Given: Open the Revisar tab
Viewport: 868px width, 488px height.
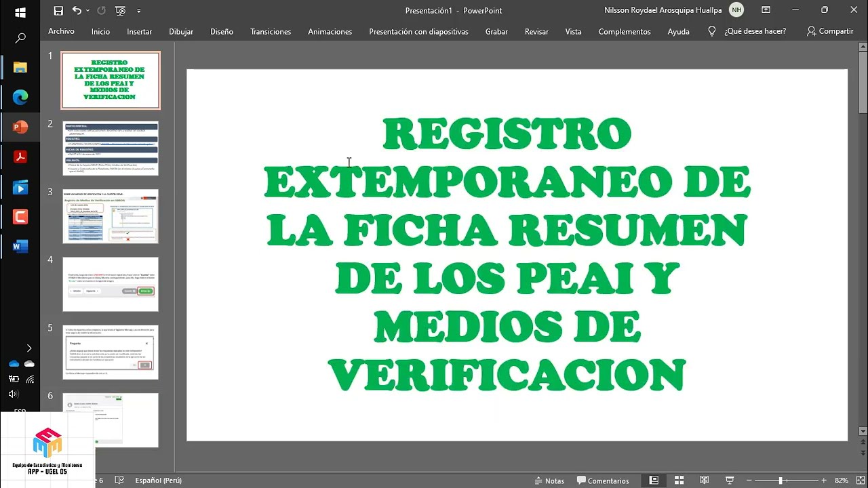Looking at the screenshot, I should tap(536, 31).
